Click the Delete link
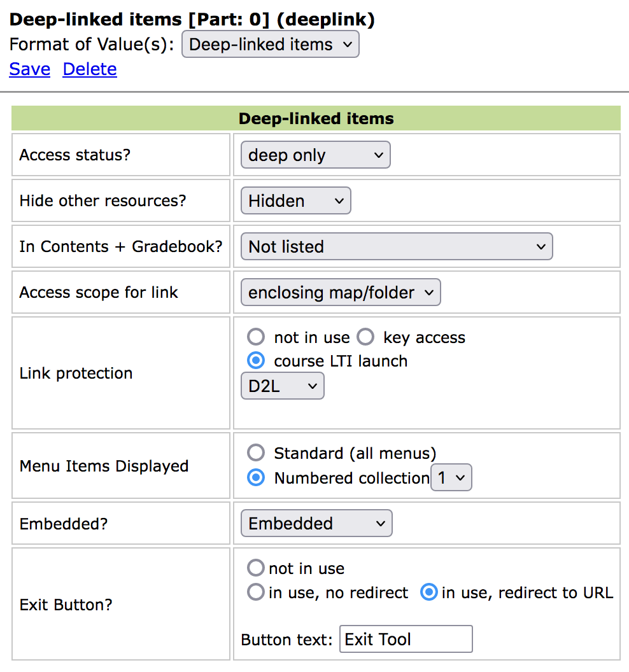 click(x=90, y=69)
